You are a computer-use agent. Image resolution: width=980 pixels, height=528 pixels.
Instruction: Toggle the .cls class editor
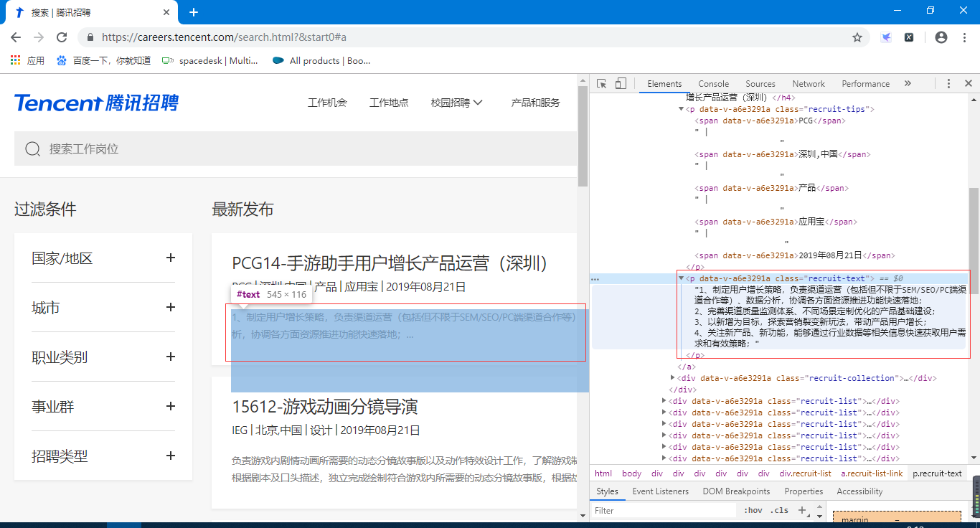(779, 511)
